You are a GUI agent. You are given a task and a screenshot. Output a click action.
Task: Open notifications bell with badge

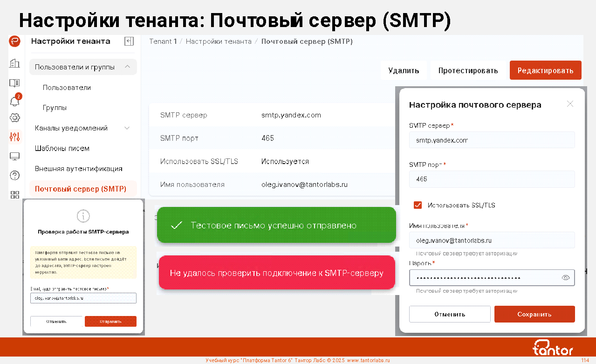pyautogui.click(x=15, y=101)
